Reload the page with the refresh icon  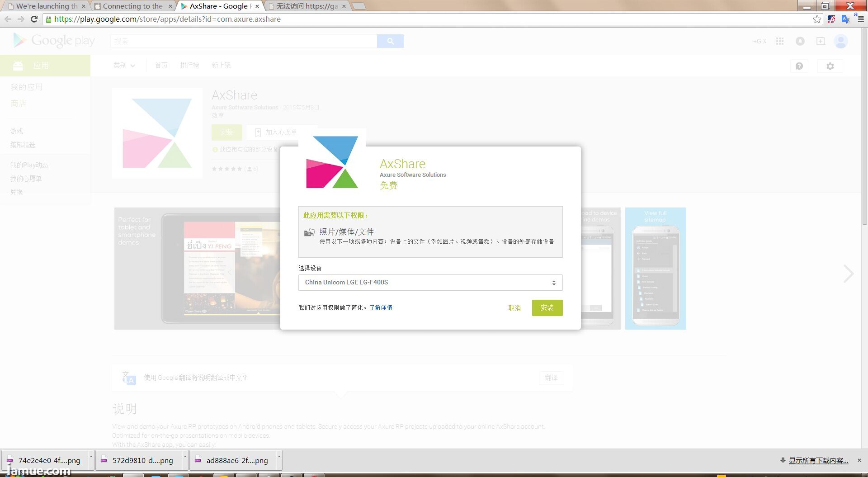click(34, 19)
